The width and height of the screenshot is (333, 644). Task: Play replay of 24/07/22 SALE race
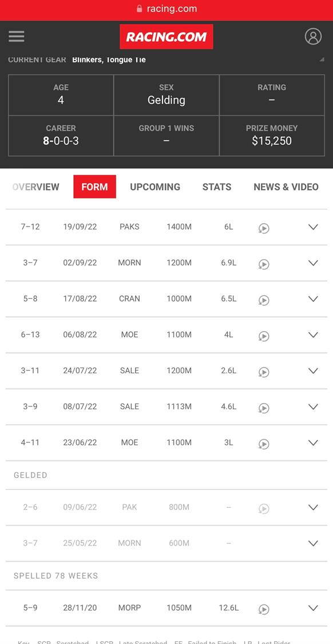click(x=264, y=372)
